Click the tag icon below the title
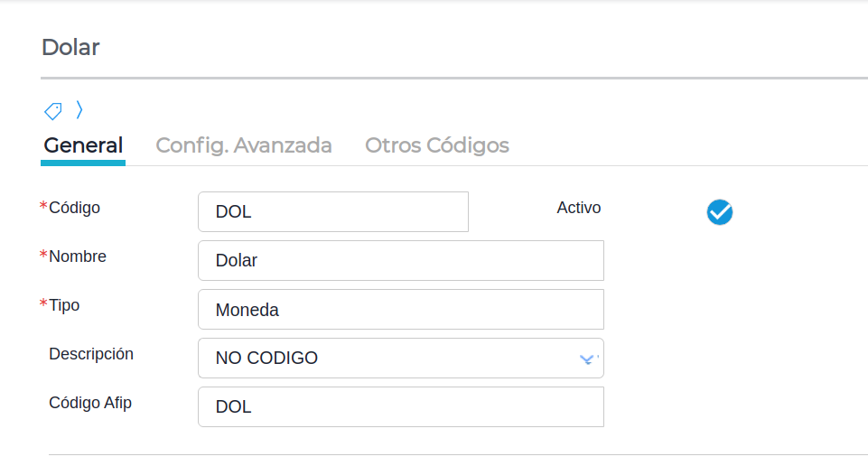The image size is (868, 466). coord(53,111)
